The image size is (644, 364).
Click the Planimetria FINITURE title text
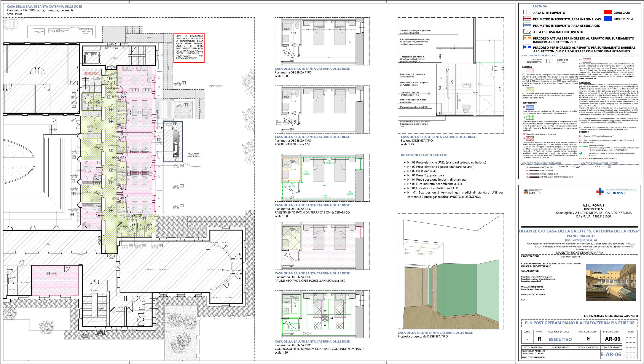pyautogui.click(x=40, y=10)
